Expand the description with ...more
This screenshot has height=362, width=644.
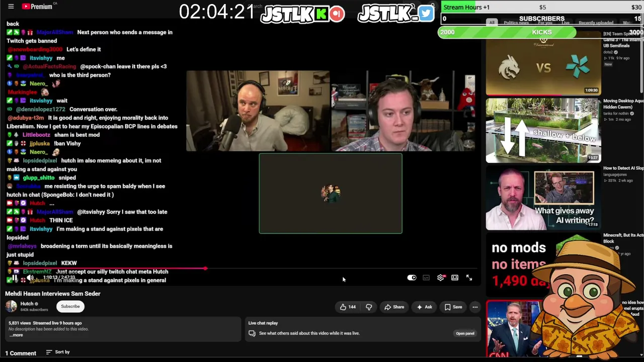pos(17,335)
